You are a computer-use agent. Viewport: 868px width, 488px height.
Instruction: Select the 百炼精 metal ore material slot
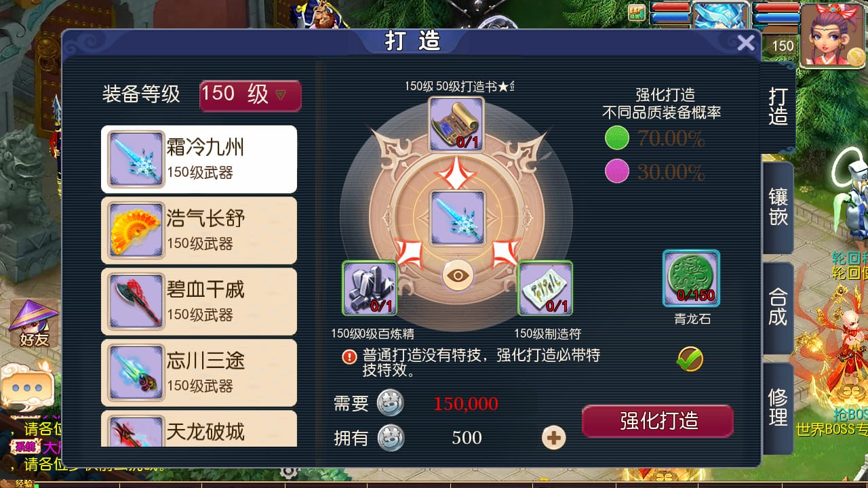[370, 288]
